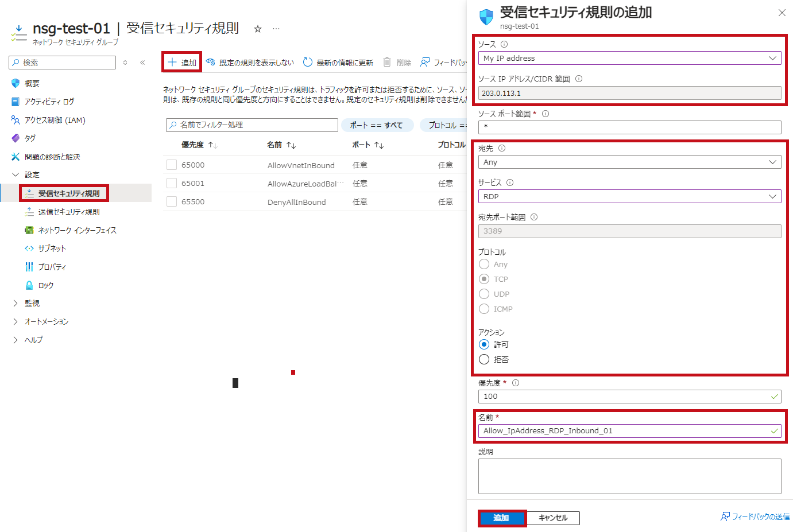The image size is (793, 532).
Task: Click the 名前 field containing Allow_IpAddress_RDP_Inbound_01
Action: pyautogui.click(x=629, y=430)
